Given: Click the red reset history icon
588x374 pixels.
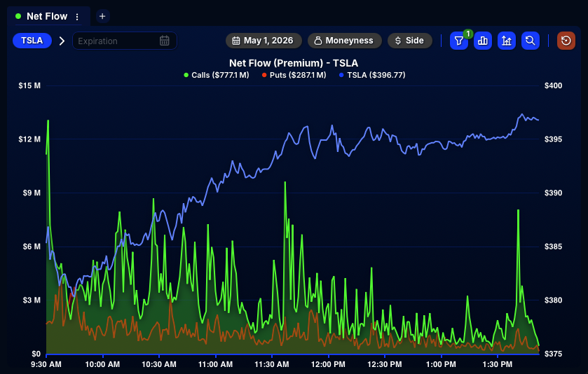Looking at the screenshot, I should [x=566, y=41].
